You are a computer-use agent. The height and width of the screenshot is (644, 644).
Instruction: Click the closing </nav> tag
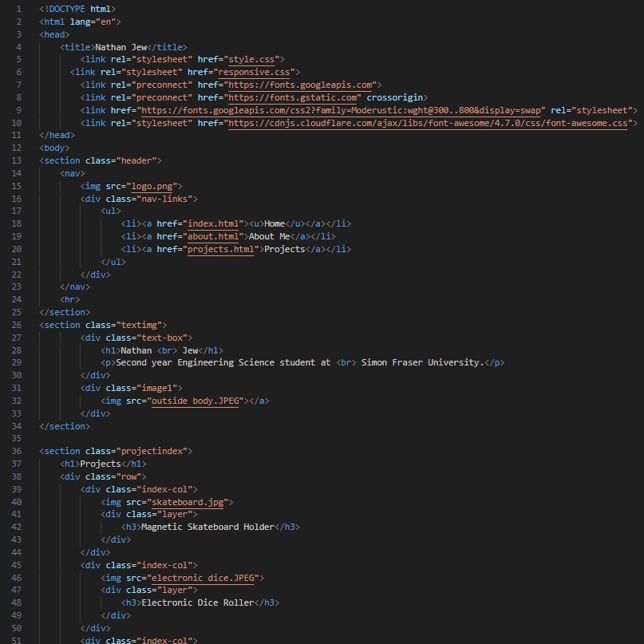point(75,286)
